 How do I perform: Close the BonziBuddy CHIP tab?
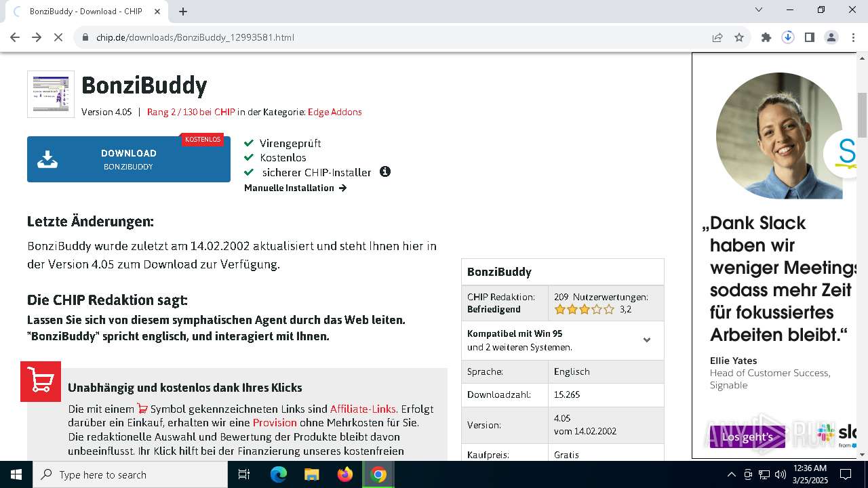pos(157,12)
